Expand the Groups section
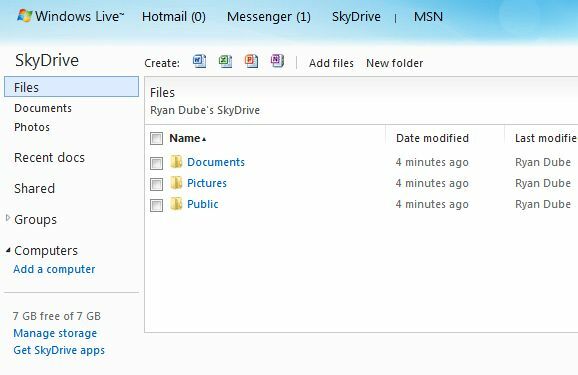The width and height of the screenshot is (578, 375). (x=8, y=218)
